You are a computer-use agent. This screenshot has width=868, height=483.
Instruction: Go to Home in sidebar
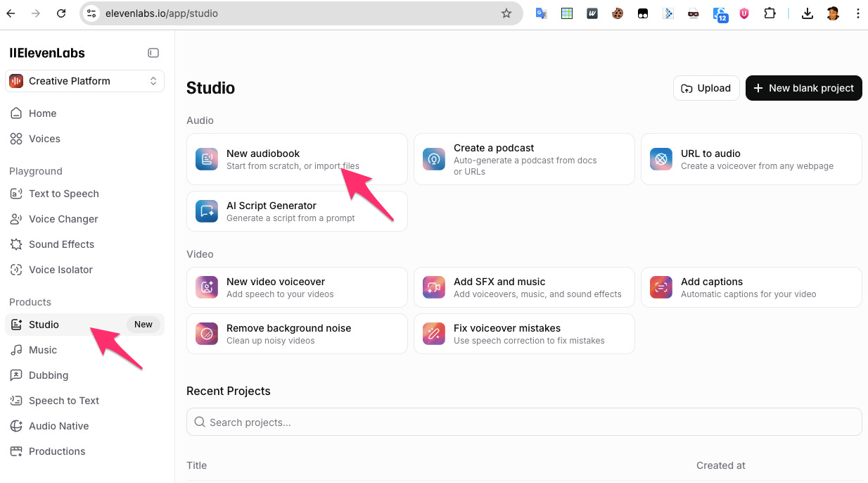click(84, 113)
